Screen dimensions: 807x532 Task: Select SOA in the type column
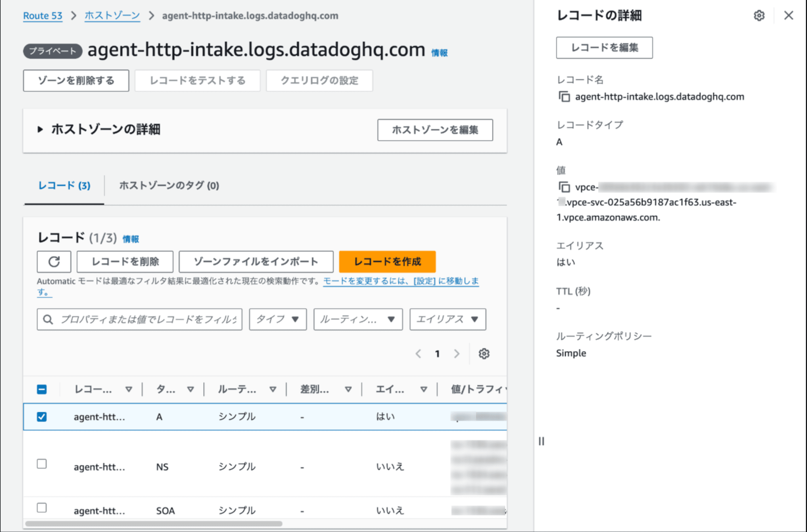coord(165,511)
